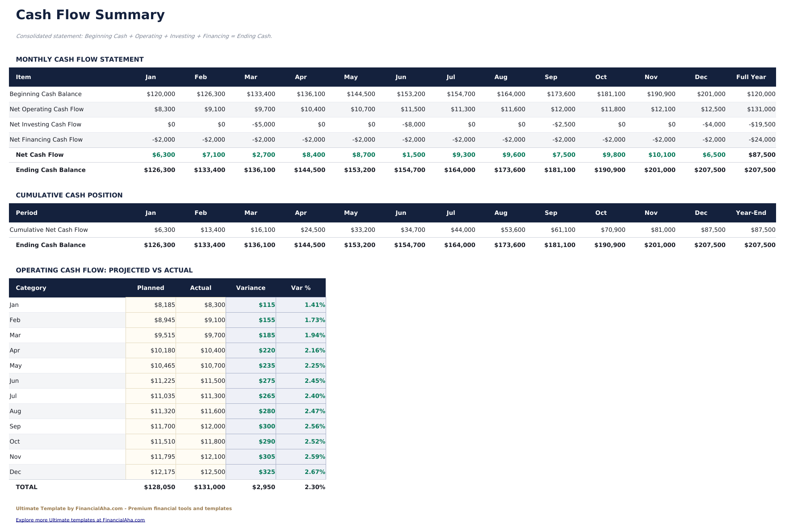
Task: Click the Year-End column header
Action: point(751,213)
